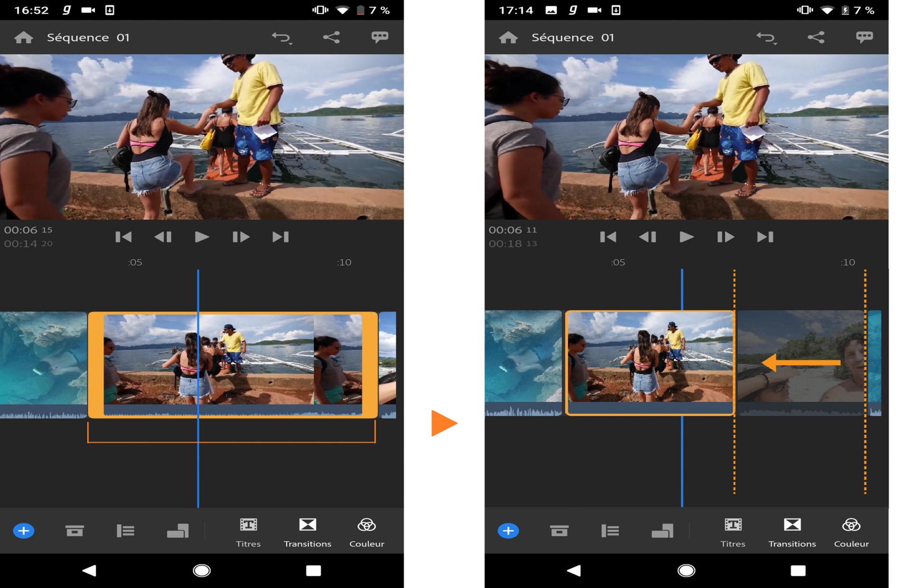Screen dimensions: 911x588
Task: Skip to previous clip in left screenshot
Action: point(123,237)
